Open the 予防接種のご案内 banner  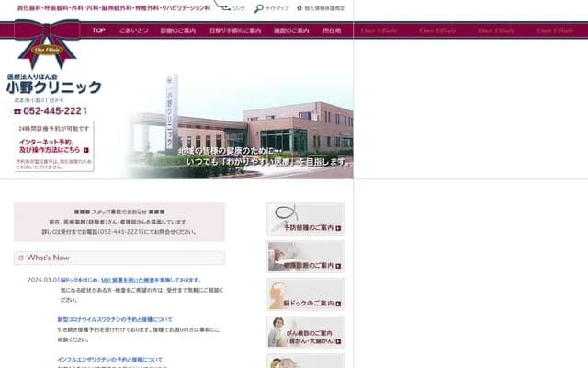tap(305, 219)
